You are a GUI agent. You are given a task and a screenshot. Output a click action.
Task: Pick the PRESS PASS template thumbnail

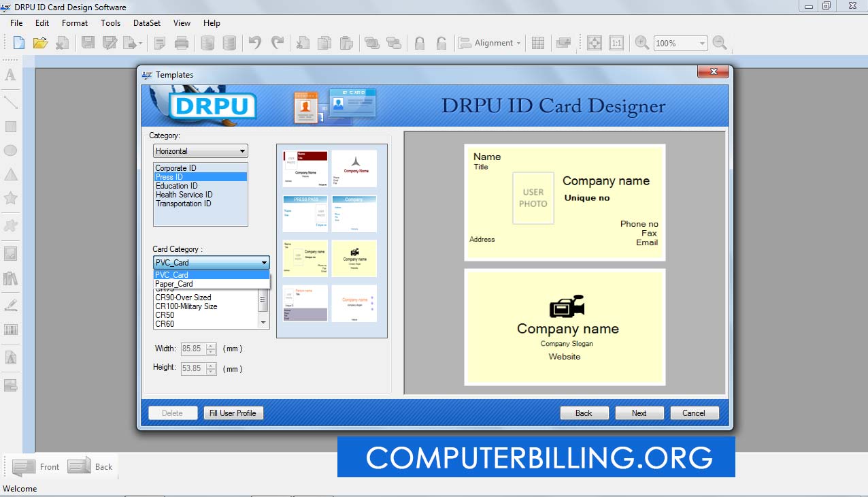pos(305,214)
